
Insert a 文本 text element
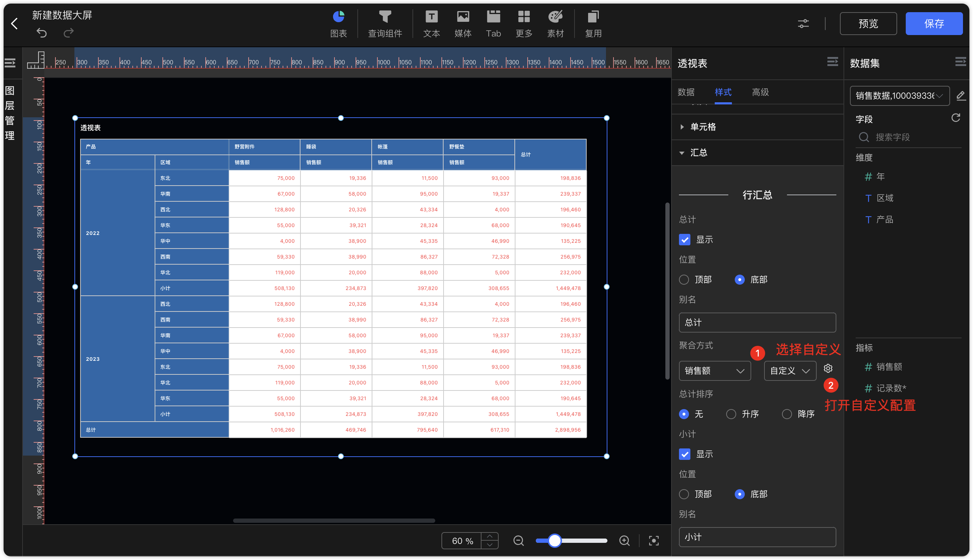pos(431,24)
